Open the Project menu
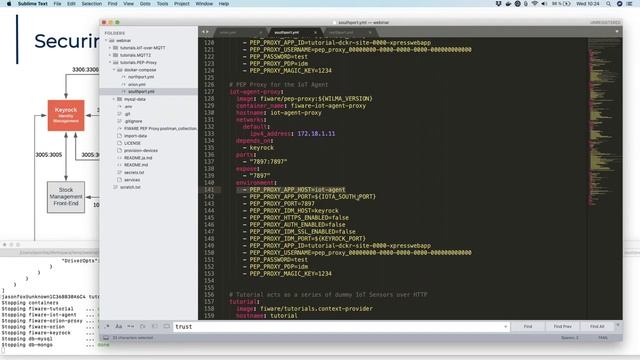The height and width of the screenshot is (360, 640). [182, 4]
